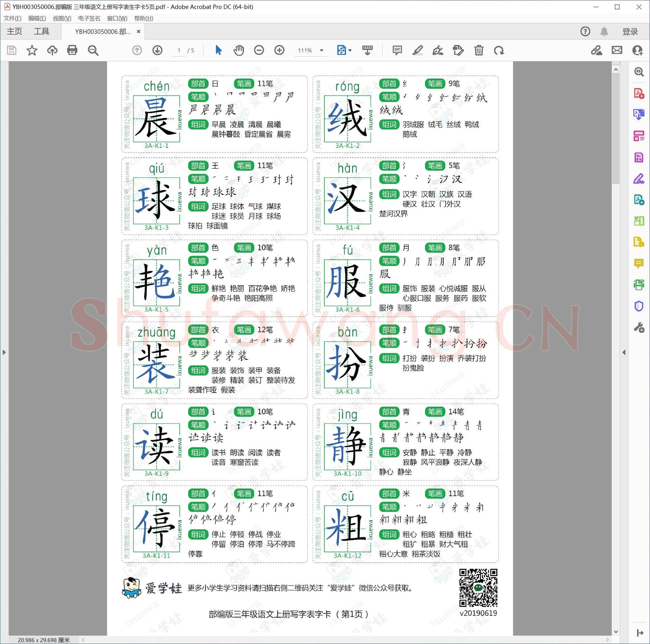This screenshot has width=650, height=644.
Task: Click the Zoom Out icon
Action: pos(259,50)
